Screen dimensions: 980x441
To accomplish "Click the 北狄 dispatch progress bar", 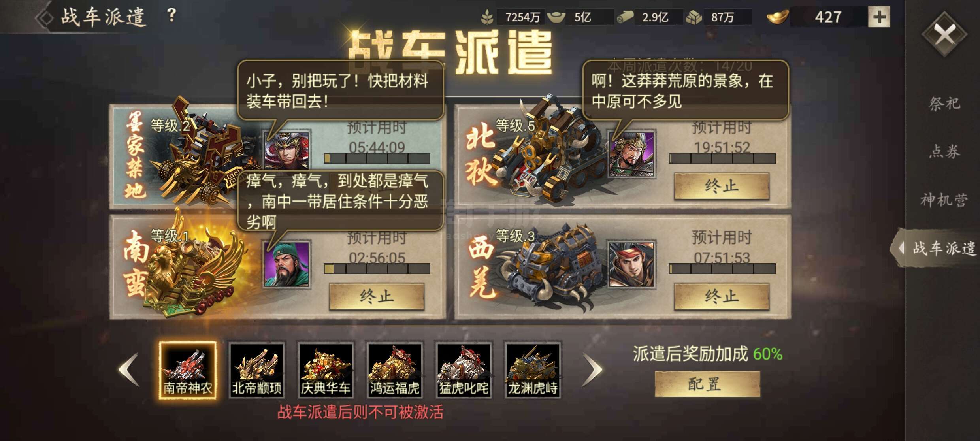I will [722, 158].
